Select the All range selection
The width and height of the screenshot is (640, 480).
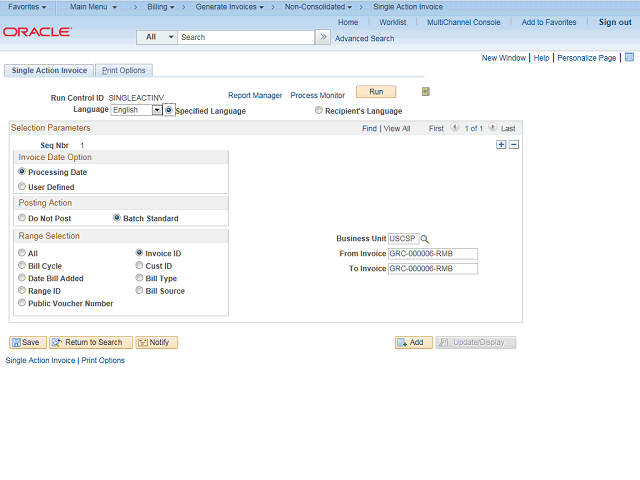(x=22, y=253)
